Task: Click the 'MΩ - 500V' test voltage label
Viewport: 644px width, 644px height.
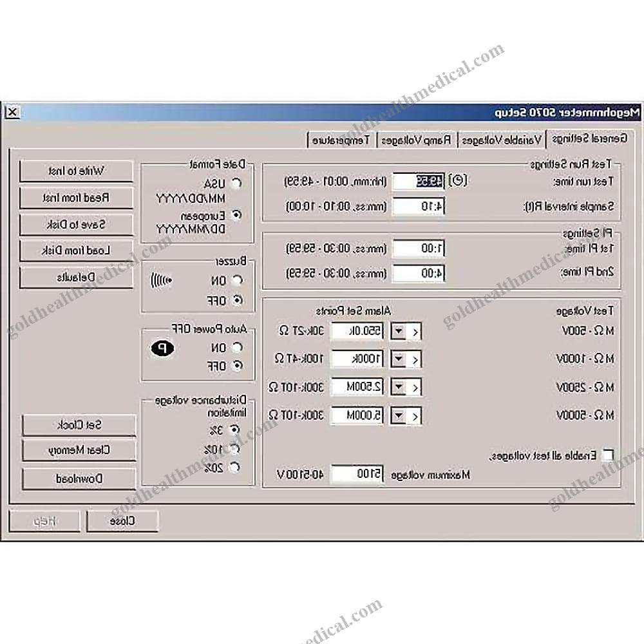Action: point(588,330)
